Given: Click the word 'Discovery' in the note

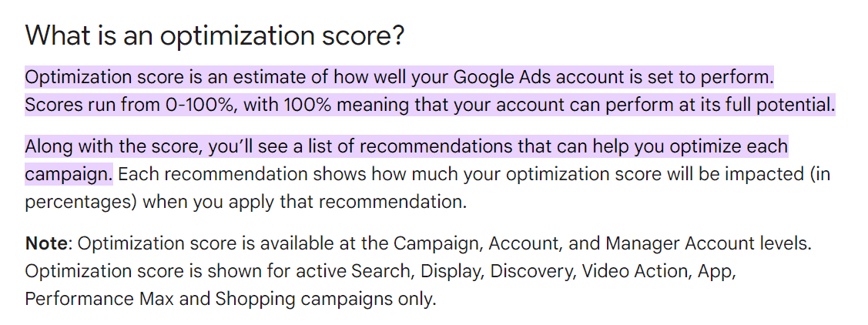Looking at the screenshot, I should coord(531,271).
